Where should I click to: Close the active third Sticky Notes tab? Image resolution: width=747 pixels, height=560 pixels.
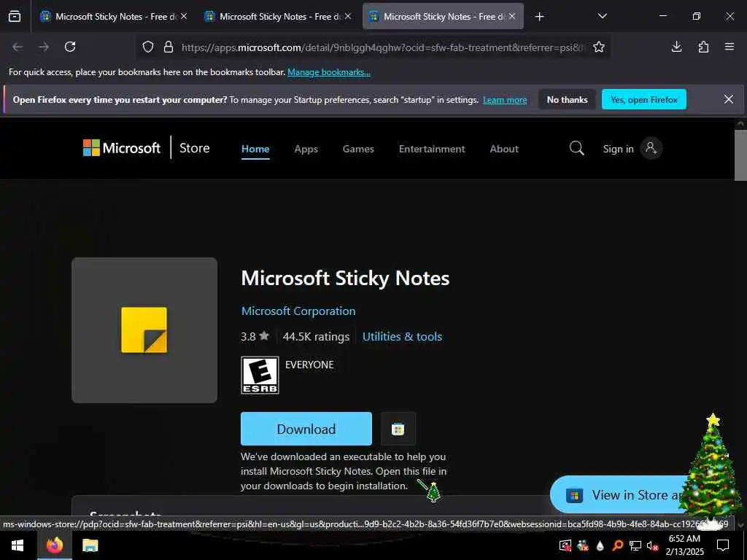(x=512, y=16)
